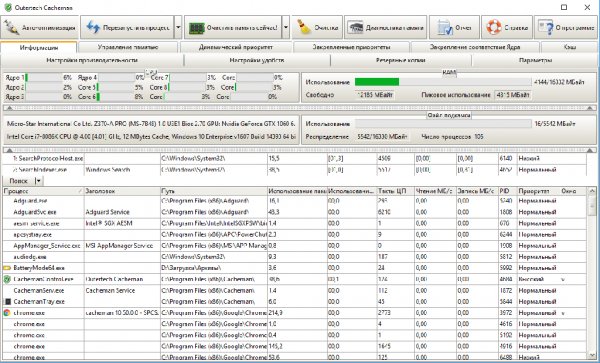Click the green memory chip clean-now icon

pos(197,28)
